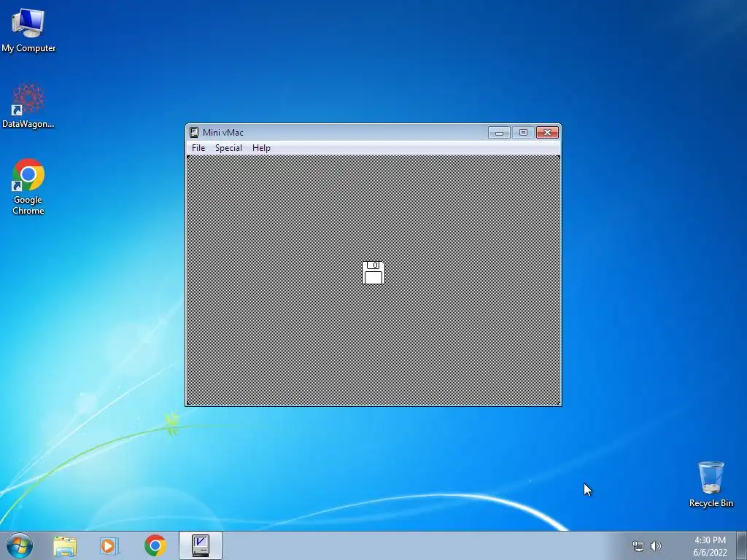Launch Google Chrome from the taskbar

tap(155, 545)
